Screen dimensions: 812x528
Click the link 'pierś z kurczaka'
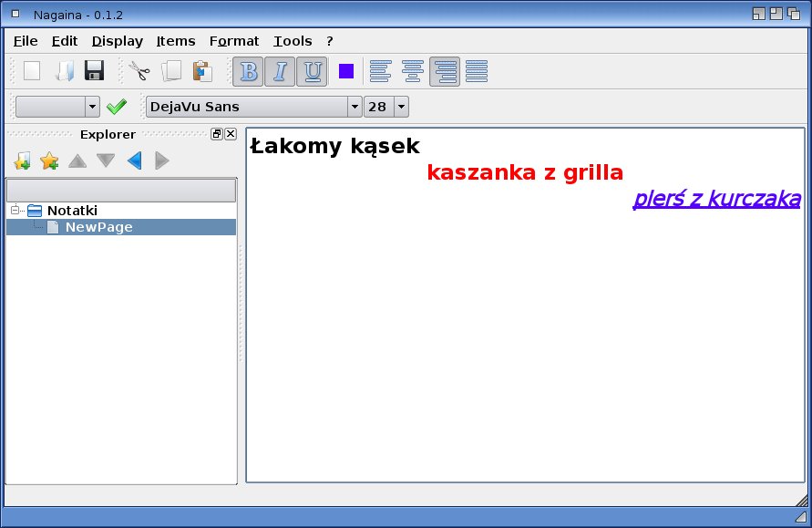point(716,199)
